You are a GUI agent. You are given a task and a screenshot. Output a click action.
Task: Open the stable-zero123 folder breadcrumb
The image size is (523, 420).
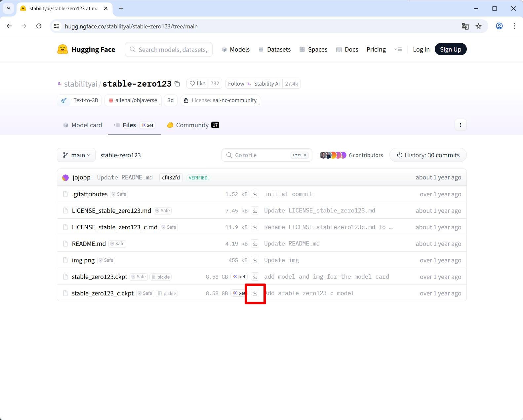(120, 155)
